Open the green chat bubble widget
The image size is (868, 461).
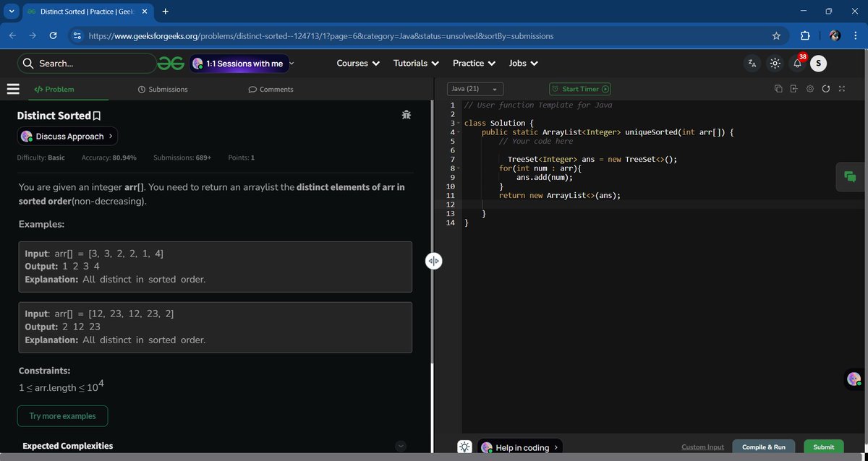850,177
